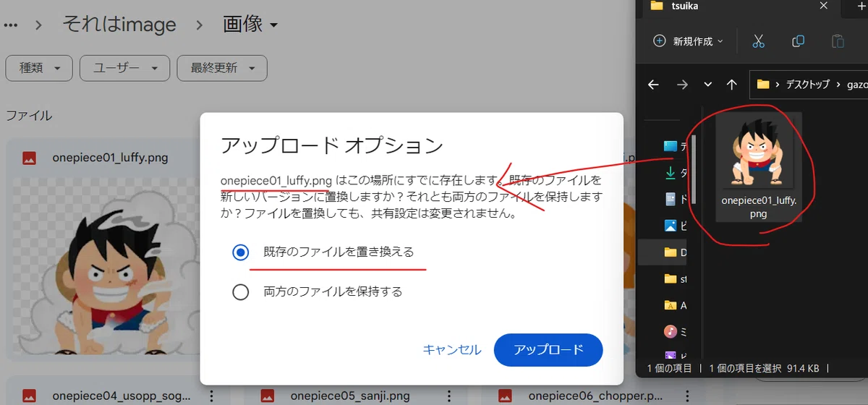Click the Cut scissors icon in Explorer
The image size is (868, 405).
[758, 41]
